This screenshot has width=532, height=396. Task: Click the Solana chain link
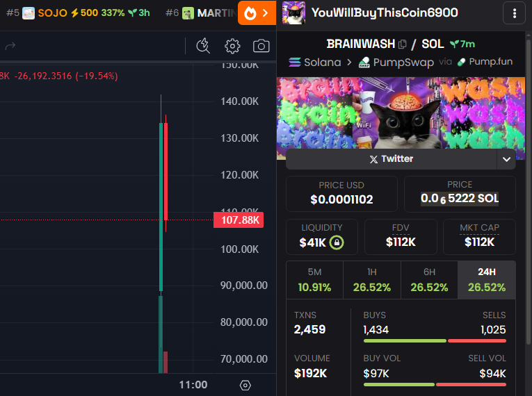click(x=315, y=62)
